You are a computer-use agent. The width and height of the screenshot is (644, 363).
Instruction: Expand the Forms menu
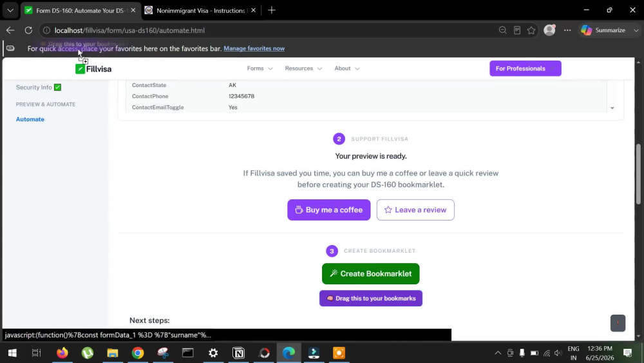pos(260,68)
